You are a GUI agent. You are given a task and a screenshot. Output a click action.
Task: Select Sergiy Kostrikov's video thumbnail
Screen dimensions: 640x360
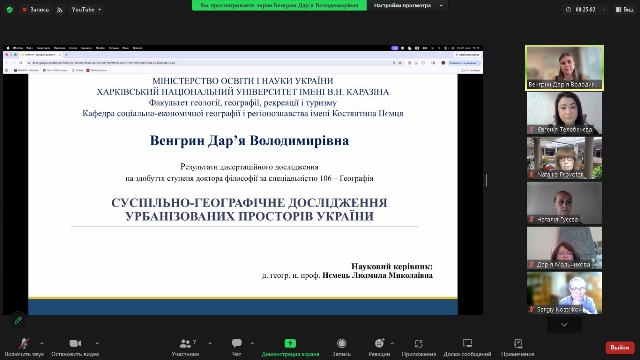(564, 293)
